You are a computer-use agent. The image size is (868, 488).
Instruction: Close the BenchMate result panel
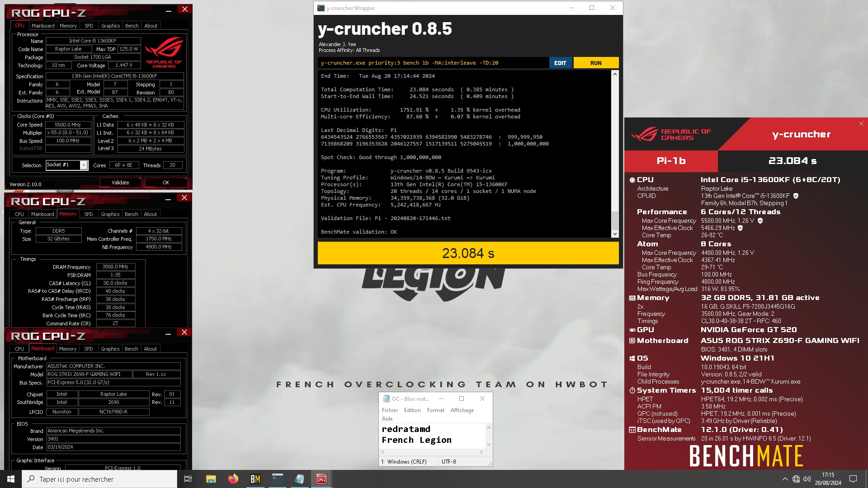861,124
